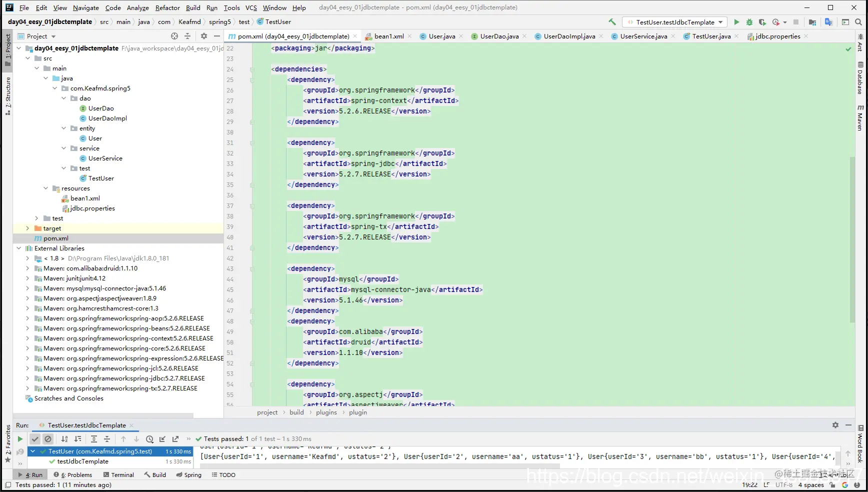868x492 pixels.
Task: Collapse the TestUser test result node
Action: pos(33,451)
